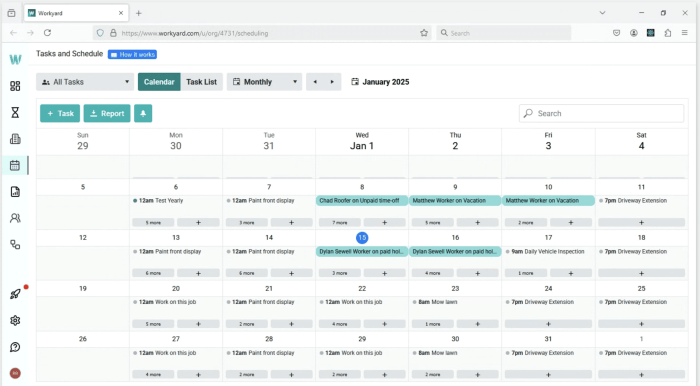
Task: Open 8am Mow lawn task on Thursday 23
Action: (x=435, y=302)
